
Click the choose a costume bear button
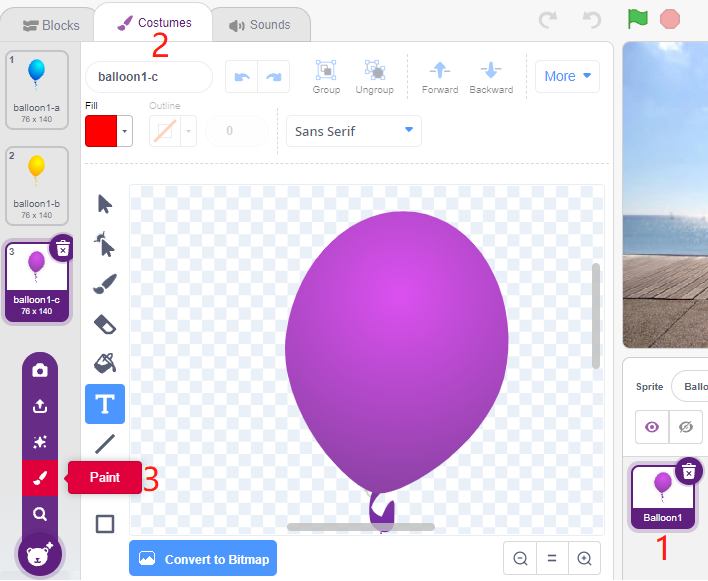pos(40,555)
